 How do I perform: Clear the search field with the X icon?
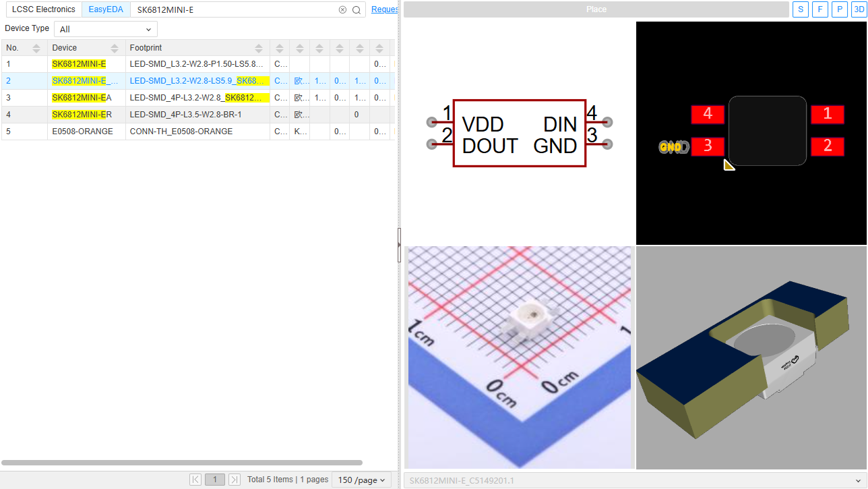coord(342,10)
